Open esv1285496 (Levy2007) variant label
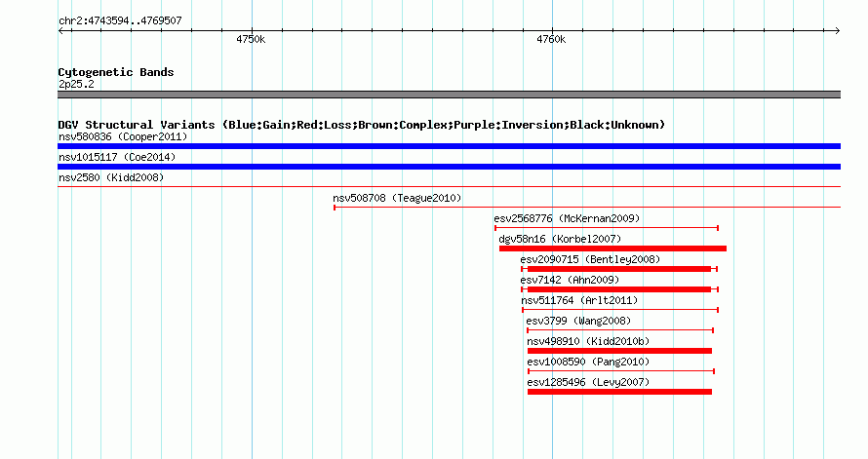The width and height of the screenshot is (868, 459). click(588, 382)
